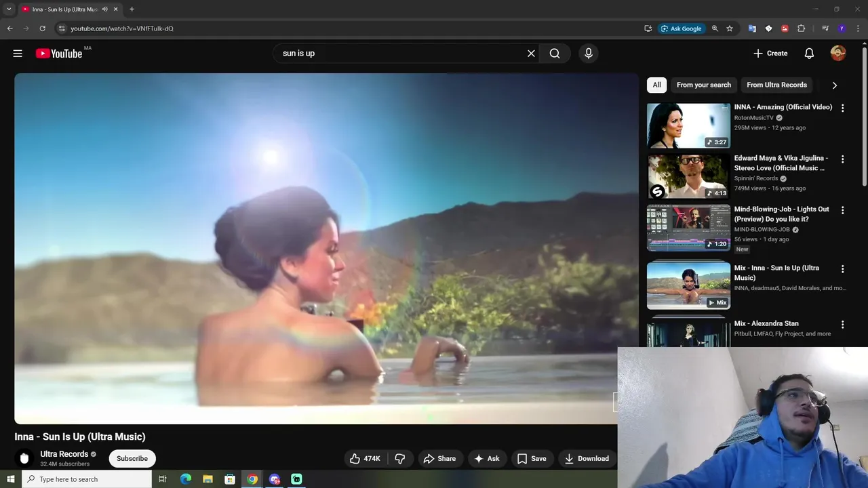
Task: Open Edward Maya Stereo Love title link
Action: [x=781, y=163]
